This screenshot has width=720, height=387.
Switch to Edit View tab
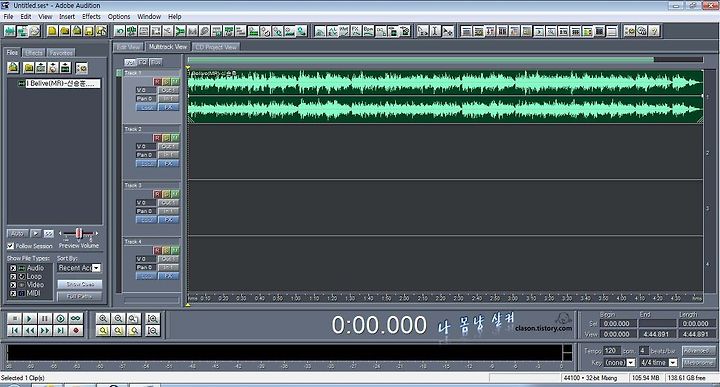pyautogui.click(x=129, y=47)
